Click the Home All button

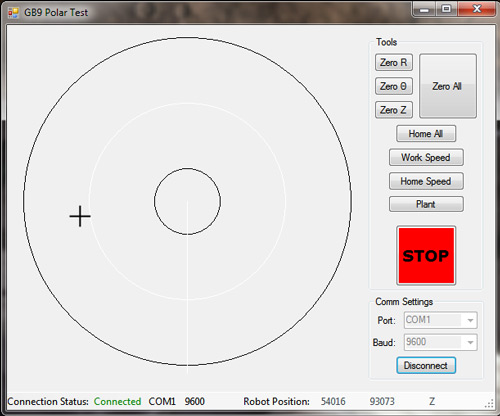click(426, 134)
